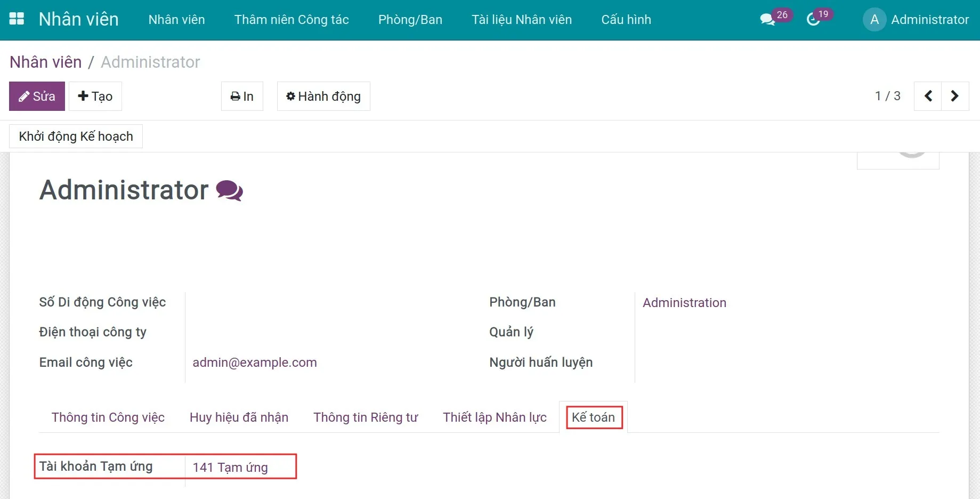This screenshot has width=980, height=499.
Task: Click the Điện thoại công ty label
Action: point(93,332)
